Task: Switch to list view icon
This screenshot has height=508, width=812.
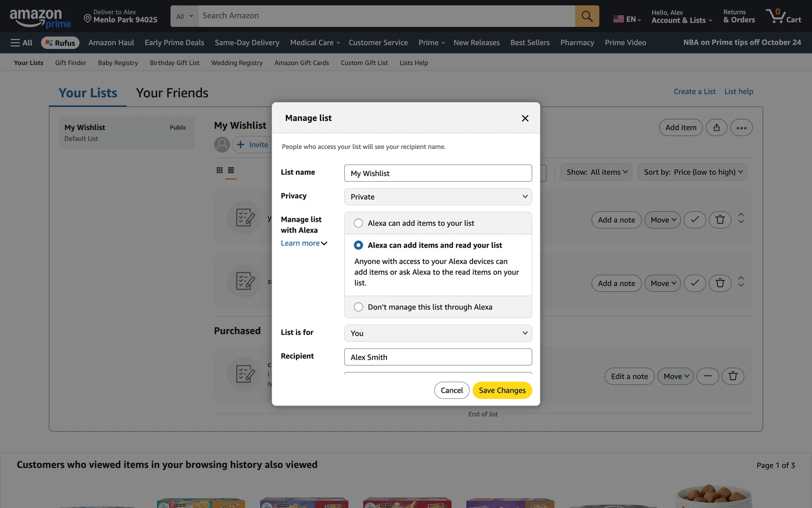Action: click(231, 170)
